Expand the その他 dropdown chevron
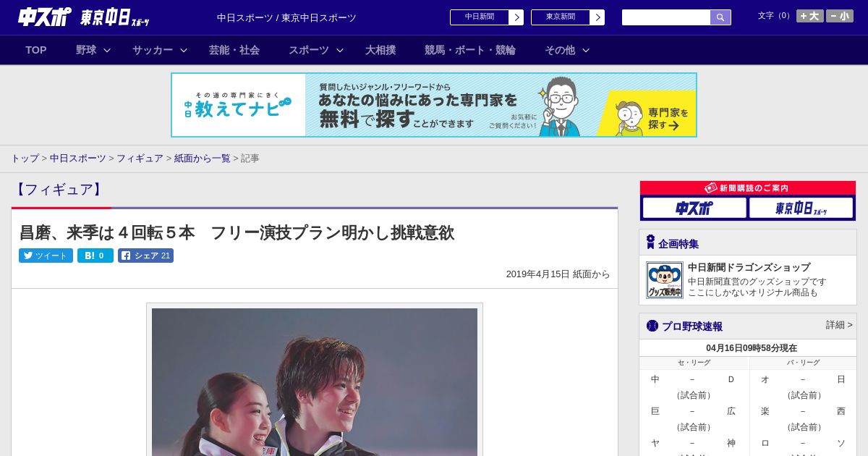 [586, 50]
